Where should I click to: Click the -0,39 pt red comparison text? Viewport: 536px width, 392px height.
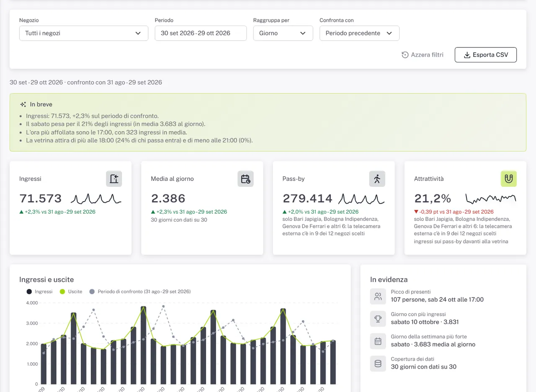tap(454, 212)
